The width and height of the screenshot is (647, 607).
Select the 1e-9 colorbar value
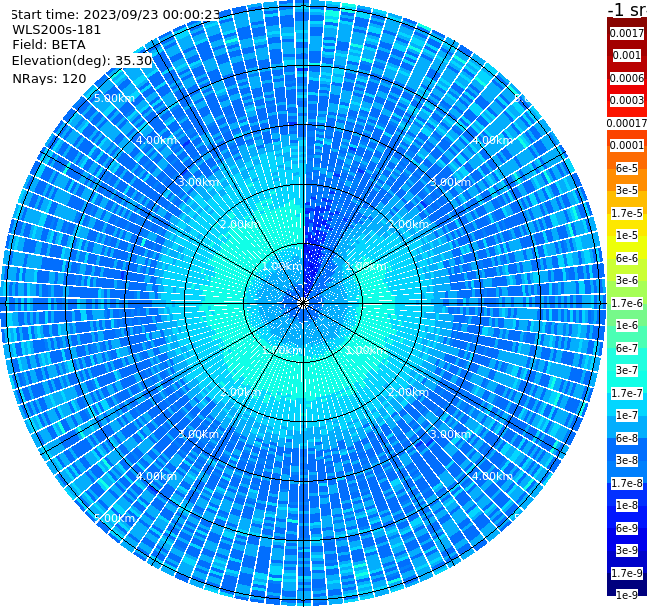627,595
